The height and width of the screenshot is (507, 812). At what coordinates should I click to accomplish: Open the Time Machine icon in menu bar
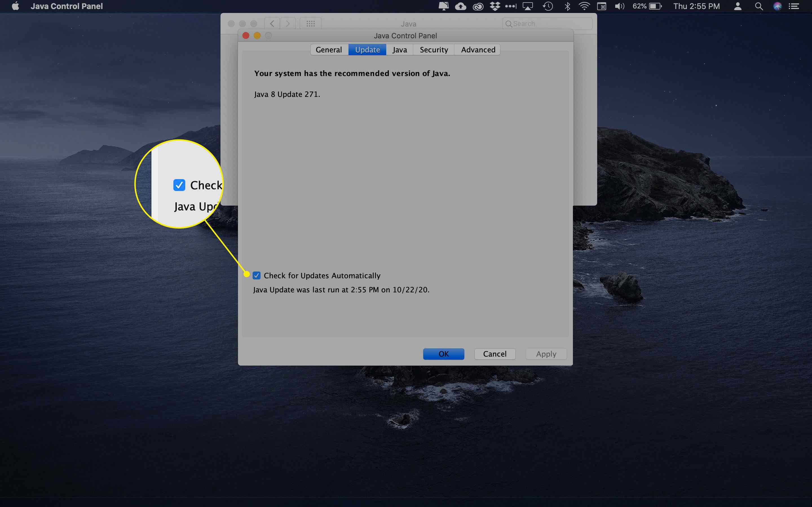point(549,6)
